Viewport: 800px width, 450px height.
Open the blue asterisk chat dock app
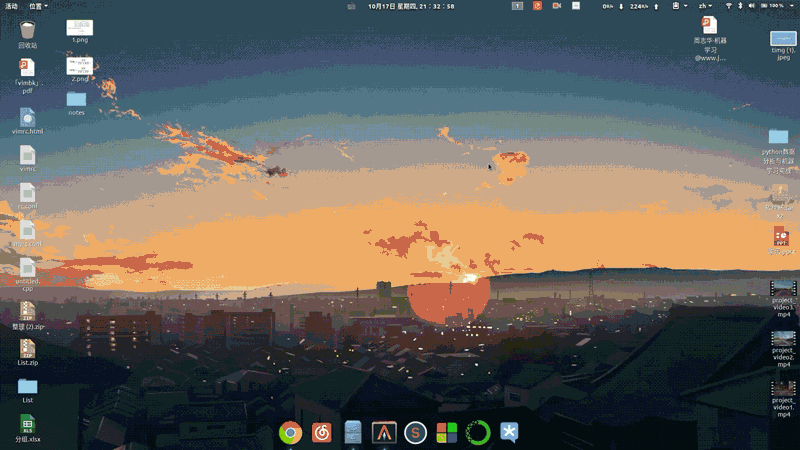509,433
